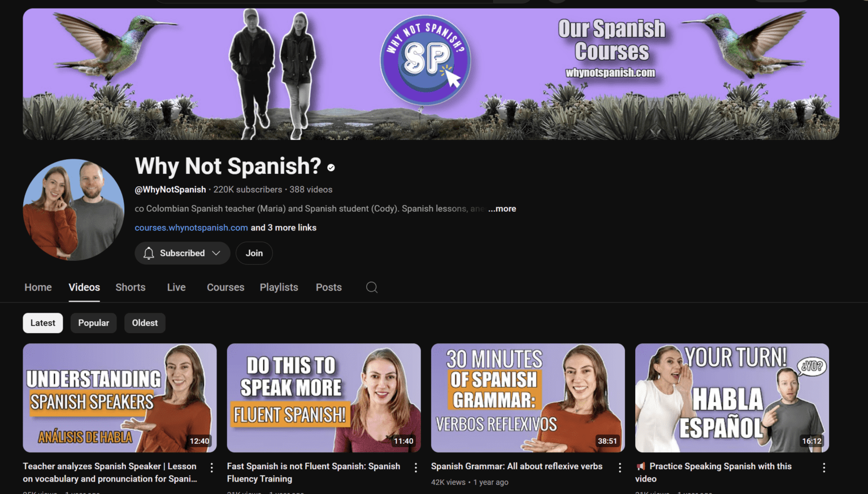This screenshot has height=494, width=868.
Task: Click the verified badge next to channel name
Action: coord(331,167)
